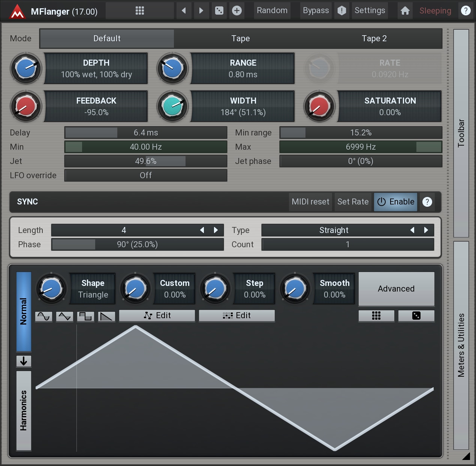Click the next arrow on Length selector
Image resolution: width=476 pixels, height=466 pixels.
[x=216, y=230]
